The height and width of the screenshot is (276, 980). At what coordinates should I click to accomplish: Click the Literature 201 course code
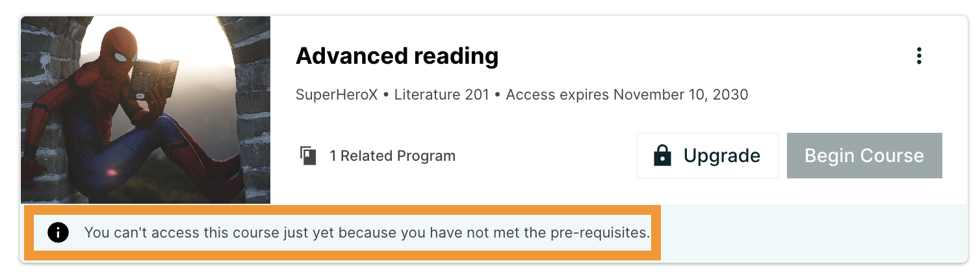coord(441,95)
